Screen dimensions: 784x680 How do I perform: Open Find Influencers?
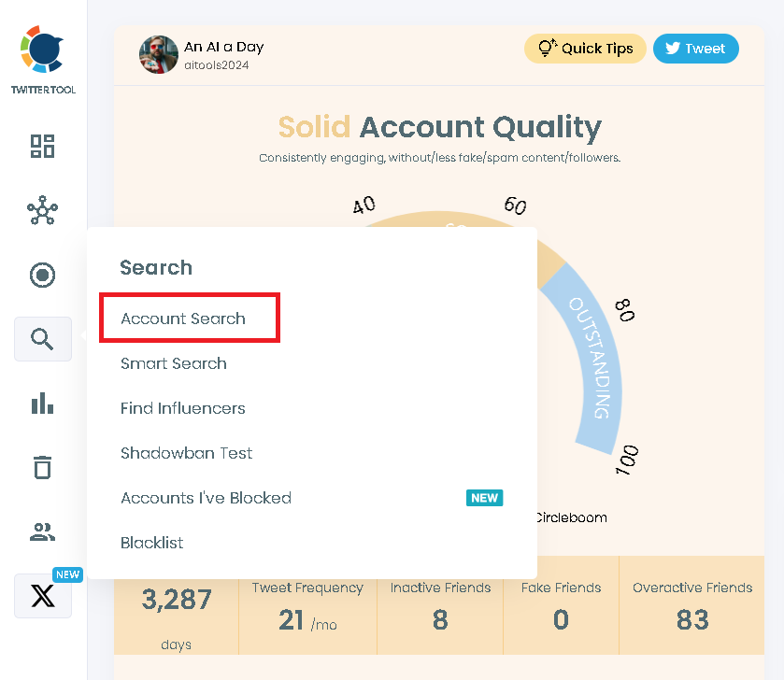(182, 408)
